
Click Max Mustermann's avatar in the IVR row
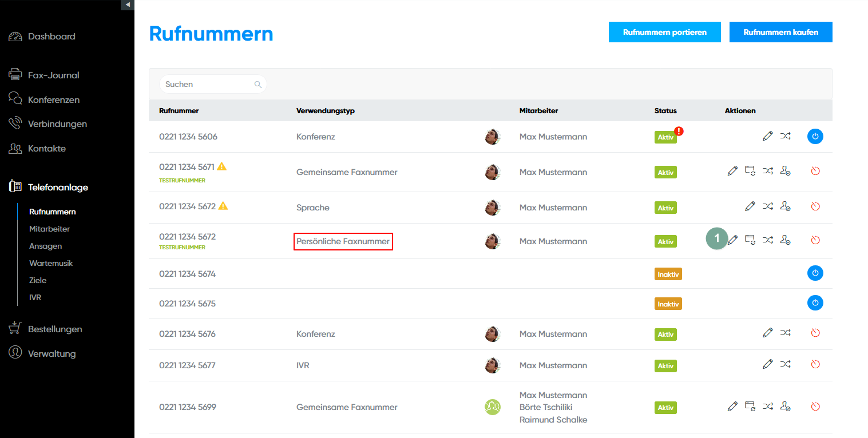[x=492, y=365]
